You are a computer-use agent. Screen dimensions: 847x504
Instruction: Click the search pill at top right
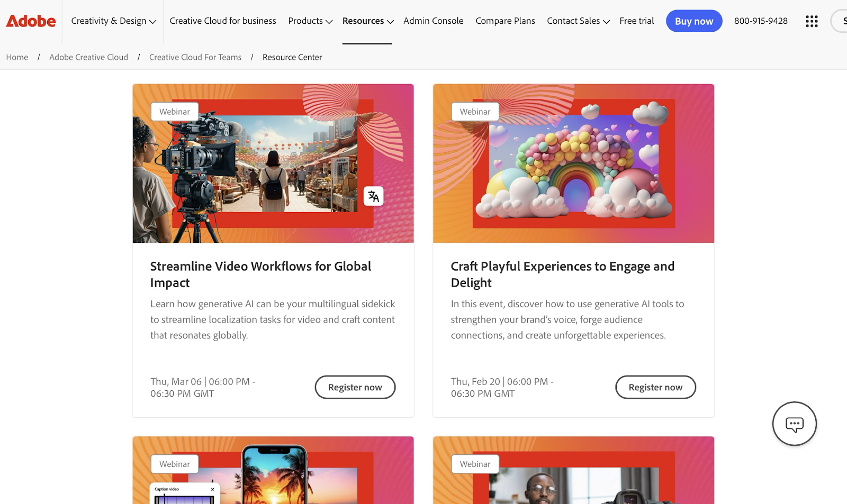point(841,21)
